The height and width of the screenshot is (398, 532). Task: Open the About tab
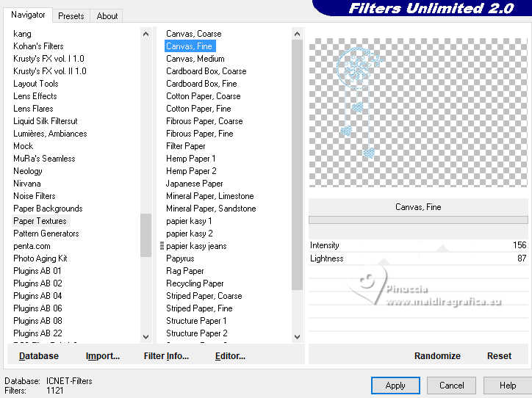[x=107, y=16]
